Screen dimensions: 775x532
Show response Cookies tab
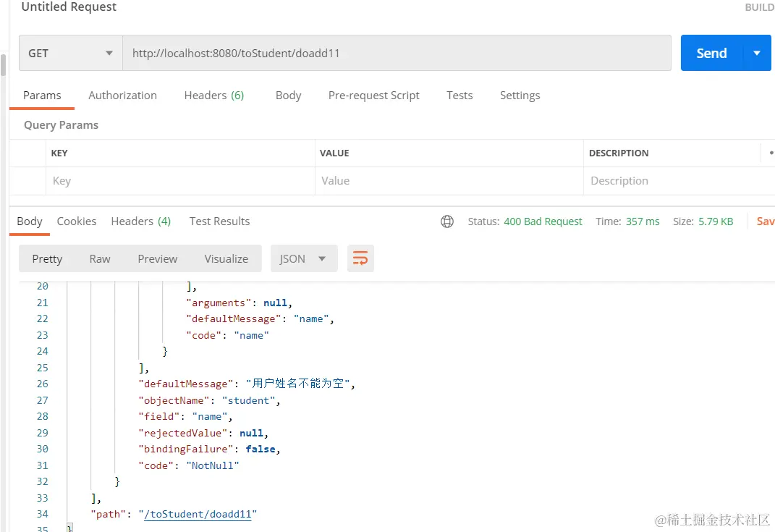[77, 221]
